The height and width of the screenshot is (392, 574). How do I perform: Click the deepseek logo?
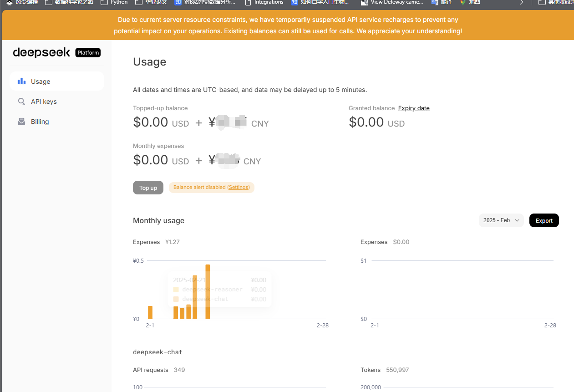point(41,53)
